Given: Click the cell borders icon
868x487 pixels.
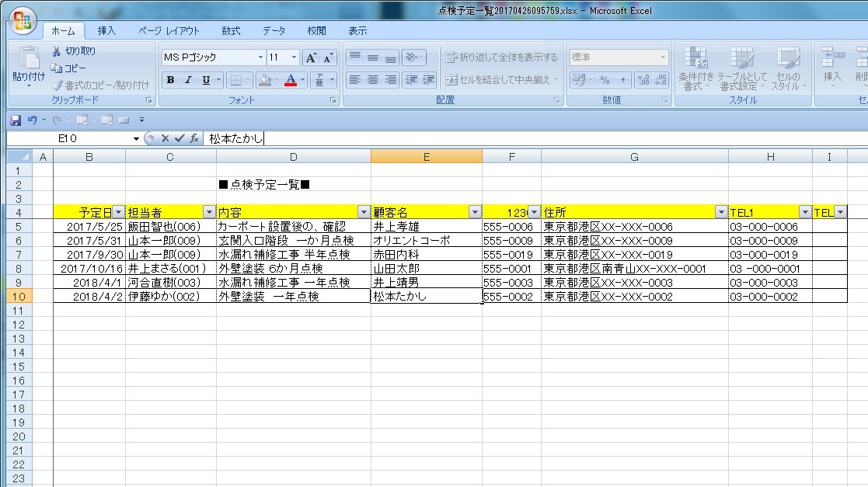Looking at the screenshot, I should [235, 80].
